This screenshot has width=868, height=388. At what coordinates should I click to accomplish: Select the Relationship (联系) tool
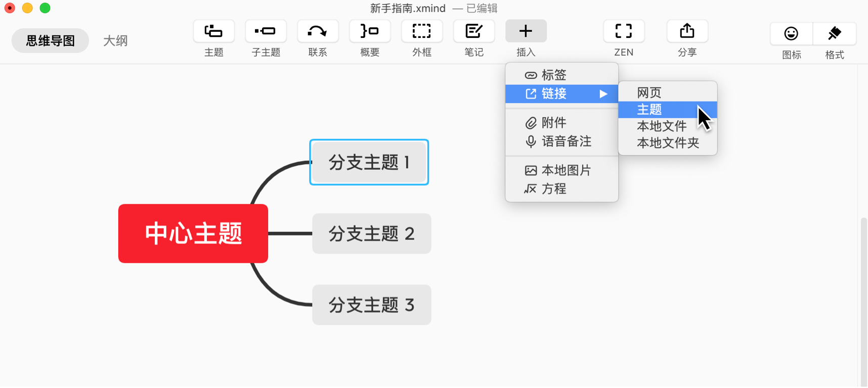[318, 32]
